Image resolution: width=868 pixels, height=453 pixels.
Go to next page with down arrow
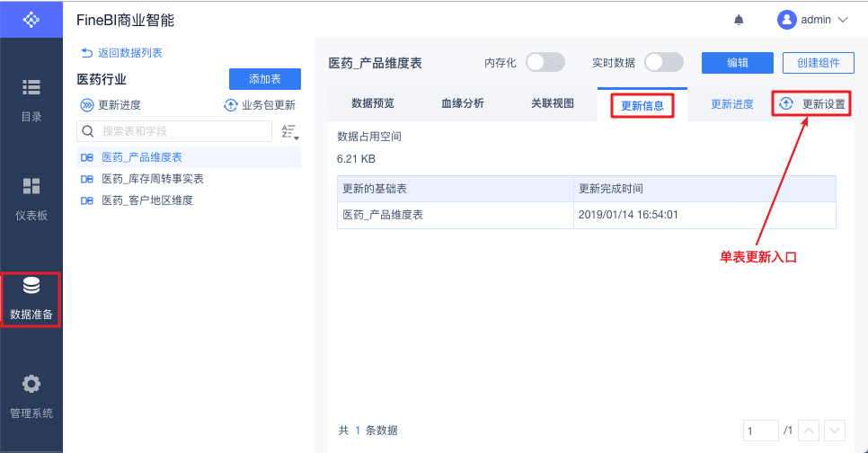pyautogui.click(x=835, y=431)
